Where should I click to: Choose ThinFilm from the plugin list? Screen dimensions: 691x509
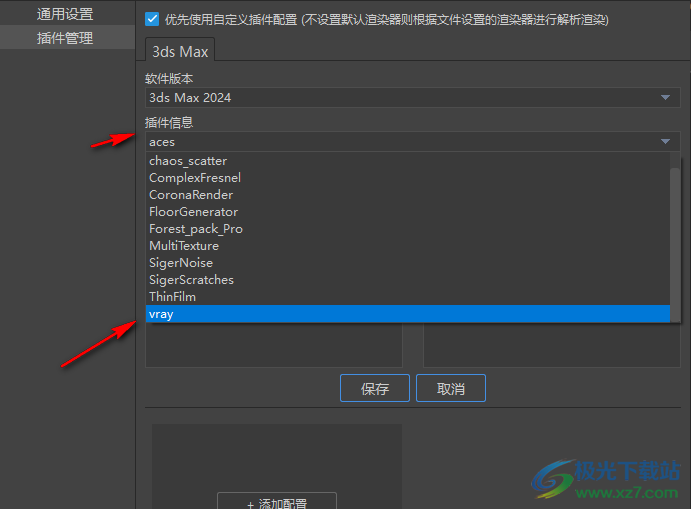[408, 297]
